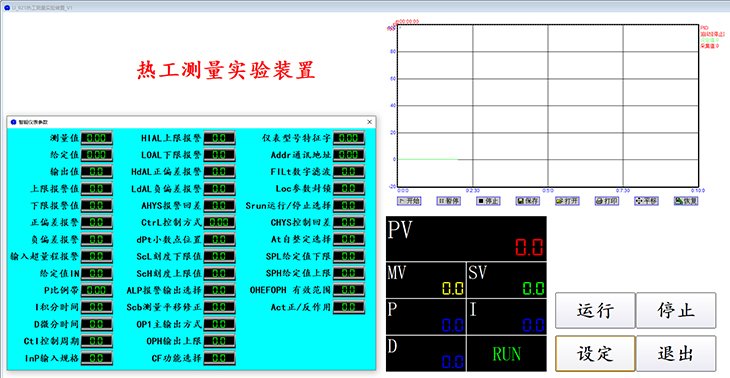Click the P比例带 value field
730x378 pixels.
97,290
